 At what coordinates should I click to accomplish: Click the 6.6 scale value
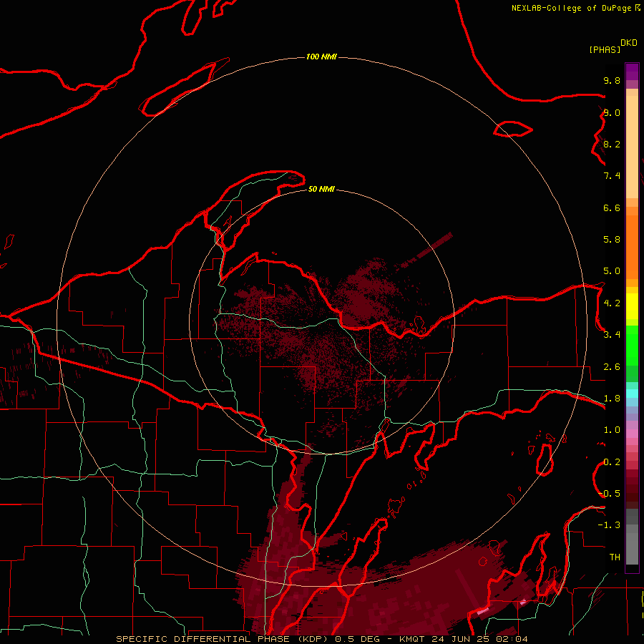coord(612,208)
